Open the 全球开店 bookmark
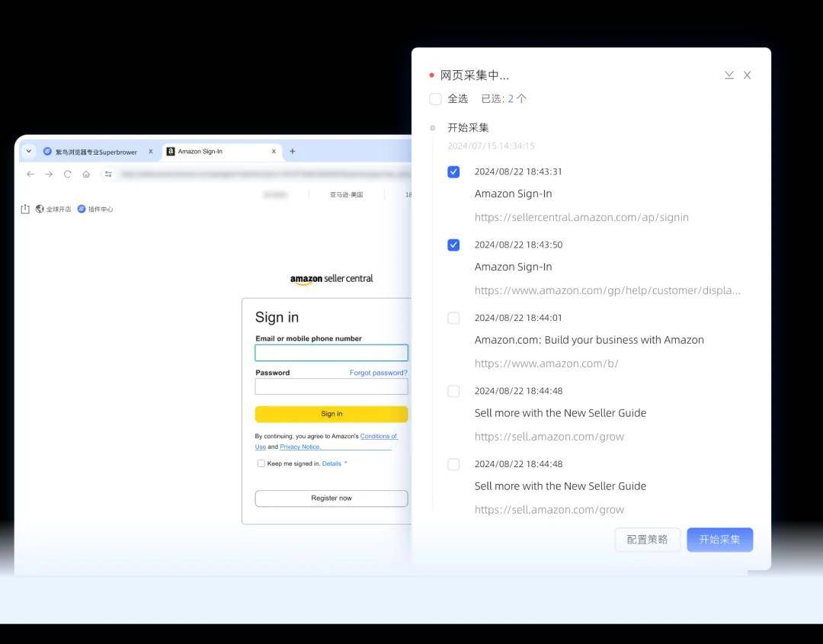The width and height of the screenshot is (823, 644). (53, 209)
